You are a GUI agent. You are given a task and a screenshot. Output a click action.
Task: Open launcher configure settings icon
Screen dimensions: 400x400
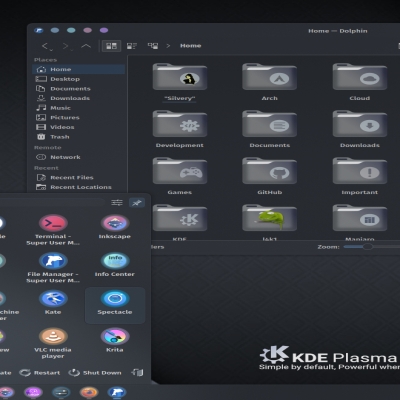117,203
